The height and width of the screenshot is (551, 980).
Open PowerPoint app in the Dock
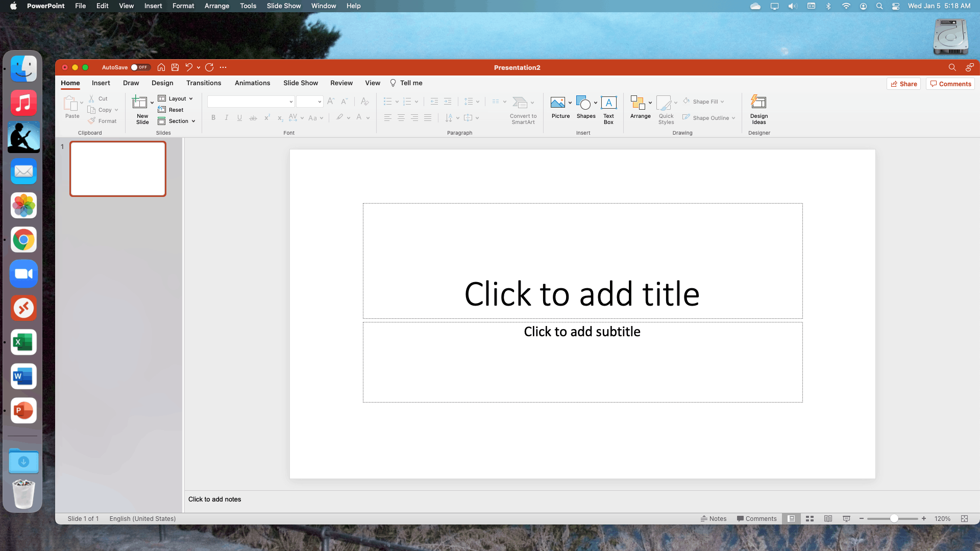(23, 411)
